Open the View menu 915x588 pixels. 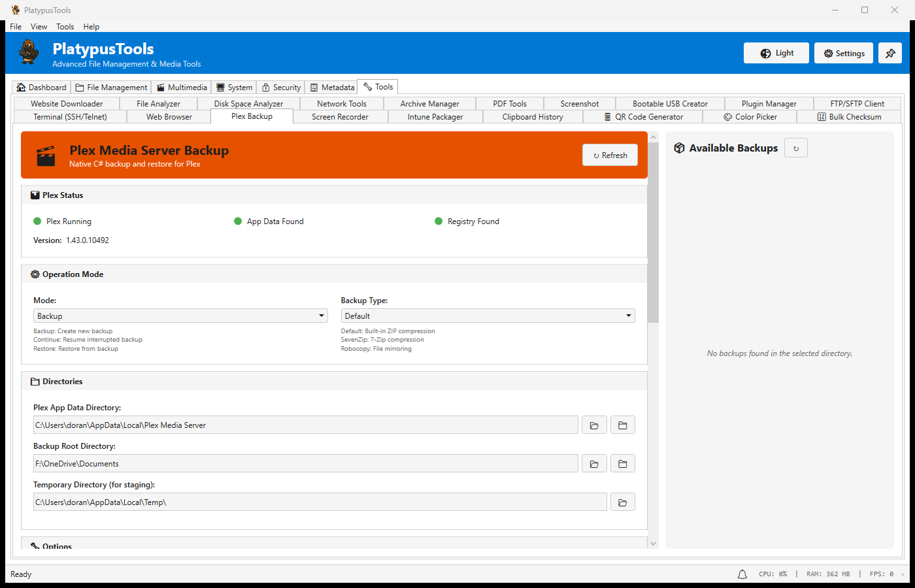(x=39, y=27)
